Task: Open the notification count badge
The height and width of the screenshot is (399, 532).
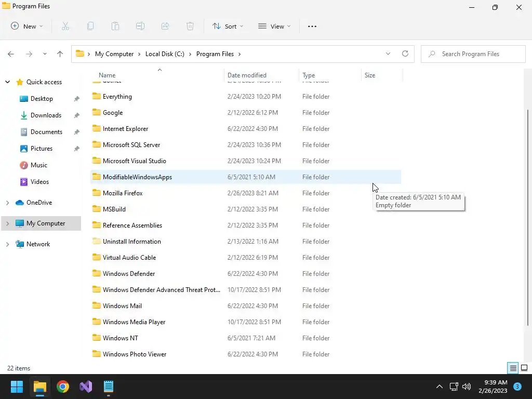Action: (x=517, y=387)
